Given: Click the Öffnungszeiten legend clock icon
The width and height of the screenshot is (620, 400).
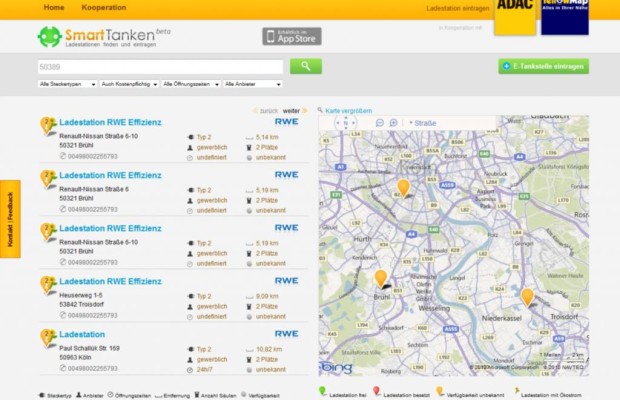Looking at the screenshot, I should click(110, 395).
